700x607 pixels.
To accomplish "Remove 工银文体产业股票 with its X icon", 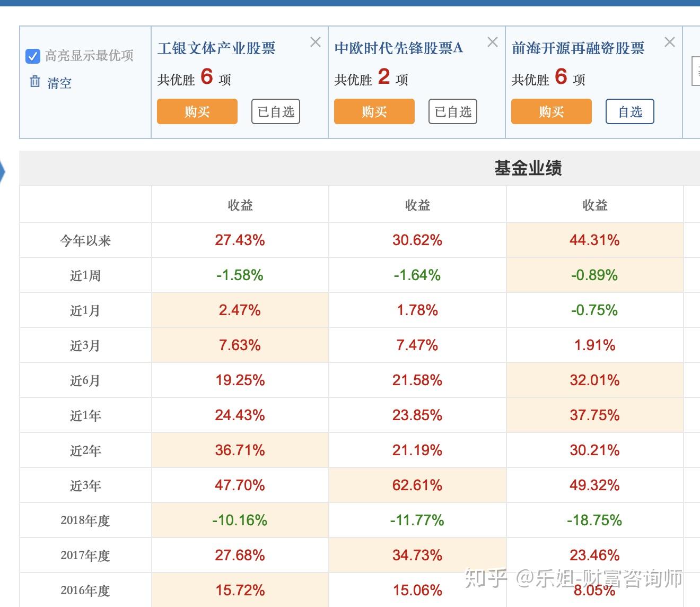I will pos(316,42).
